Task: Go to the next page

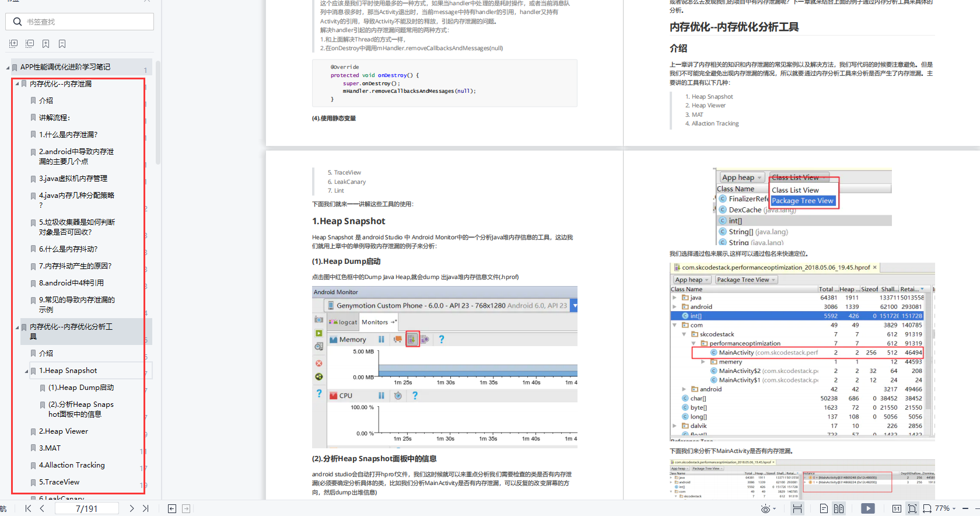Action: click(132, 508)
